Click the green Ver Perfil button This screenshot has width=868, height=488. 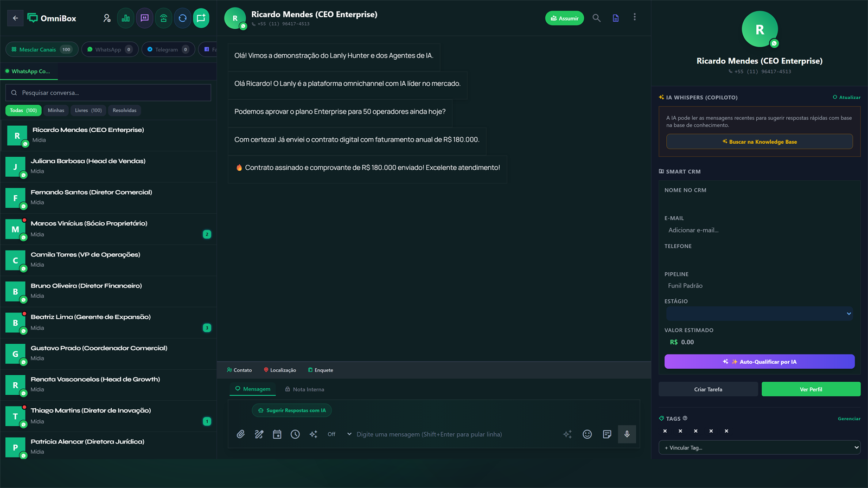point(811,389)
